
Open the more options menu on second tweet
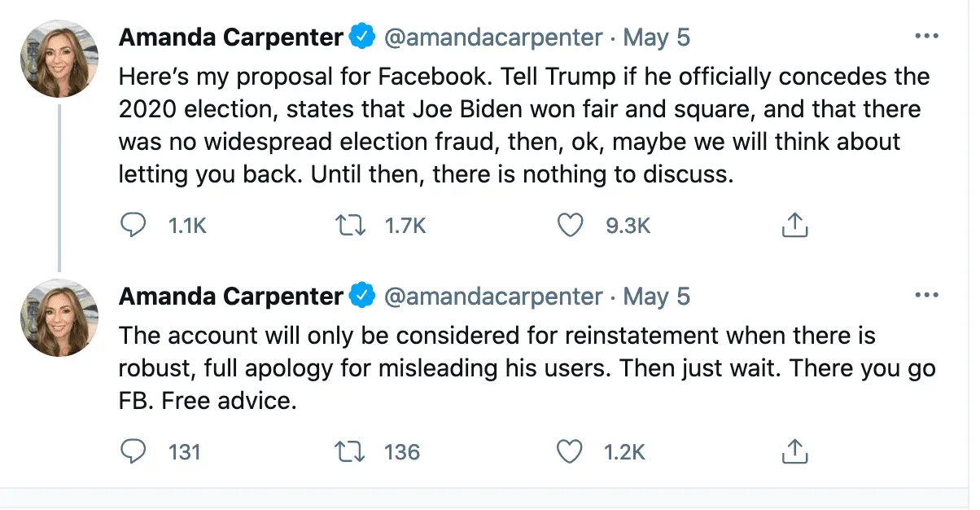click(927, 296)
